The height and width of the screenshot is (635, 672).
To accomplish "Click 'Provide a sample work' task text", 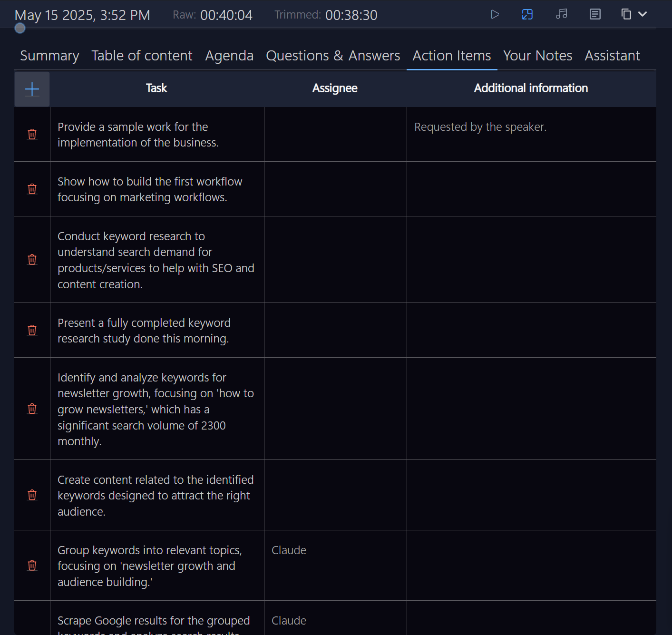I will click(138, 135).
